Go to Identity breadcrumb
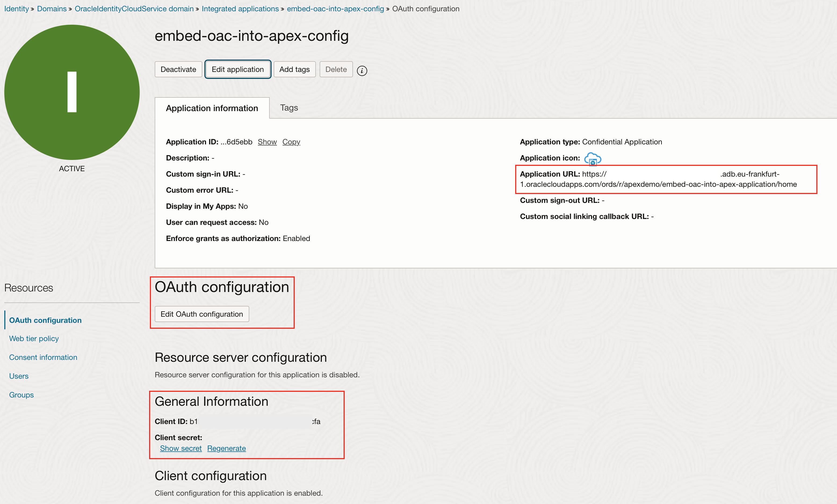This screenshot has height=504, width=837. click(x=16, y=9)
